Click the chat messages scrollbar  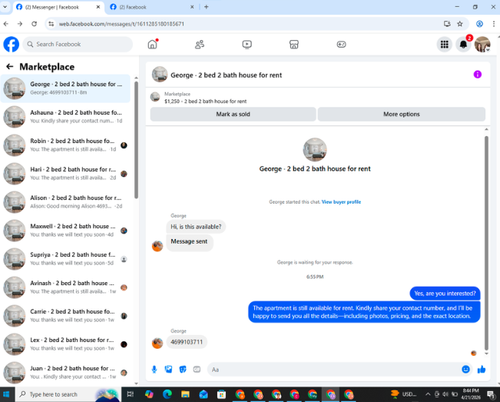click(x=486, y=243)
